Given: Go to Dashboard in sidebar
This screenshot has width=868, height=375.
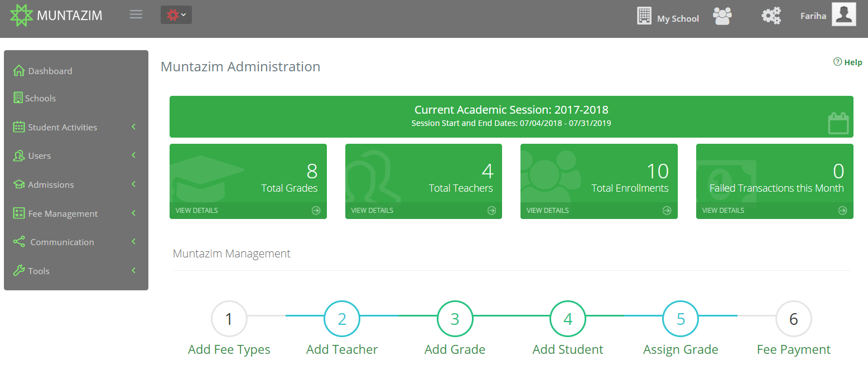Looking at the screenshot, I should (x=50, y=71).
